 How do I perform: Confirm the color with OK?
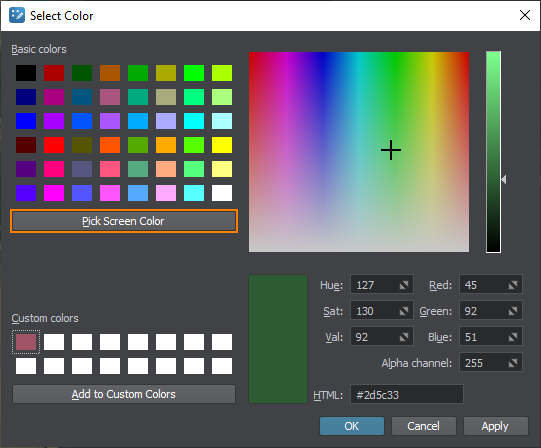tap(352, 426)
